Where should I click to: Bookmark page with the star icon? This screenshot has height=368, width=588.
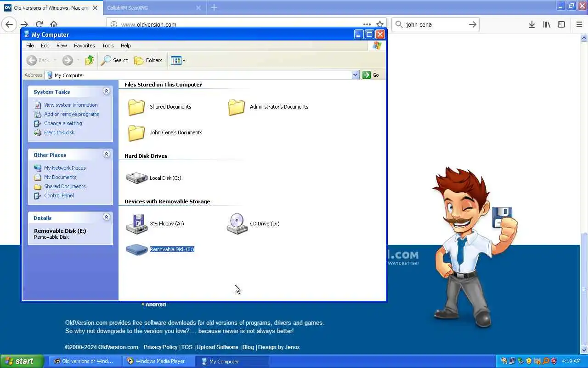point(380,24)
